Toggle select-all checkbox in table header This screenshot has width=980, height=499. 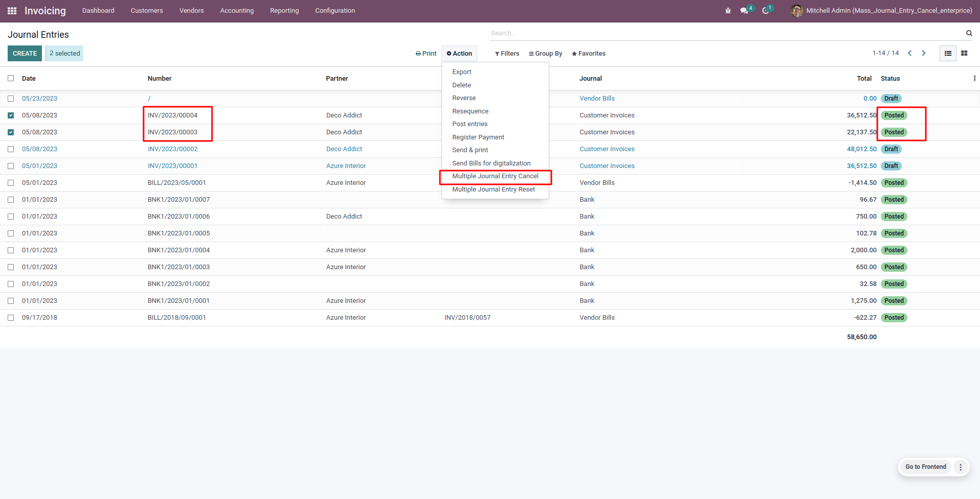(x=11, y=79)
